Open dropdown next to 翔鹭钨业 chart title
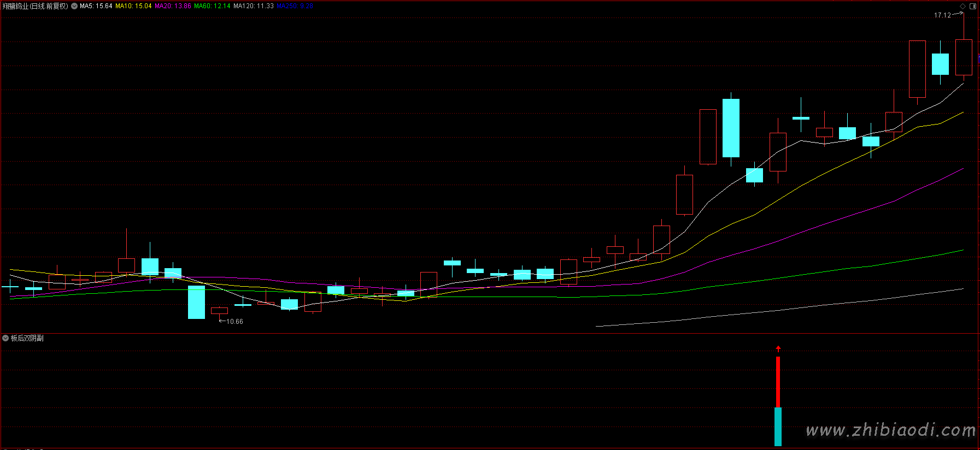The image size is (980, 450). [x=74, y=6]
